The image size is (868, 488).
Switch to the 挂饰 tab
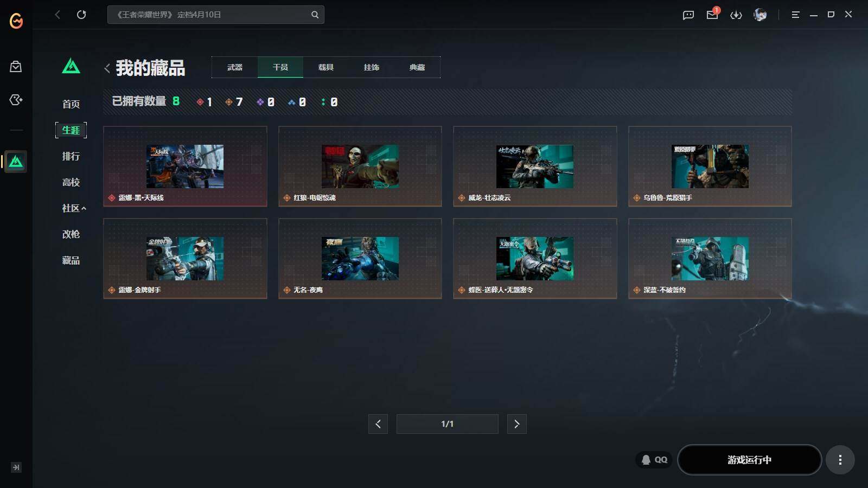[x=372, y=67]
